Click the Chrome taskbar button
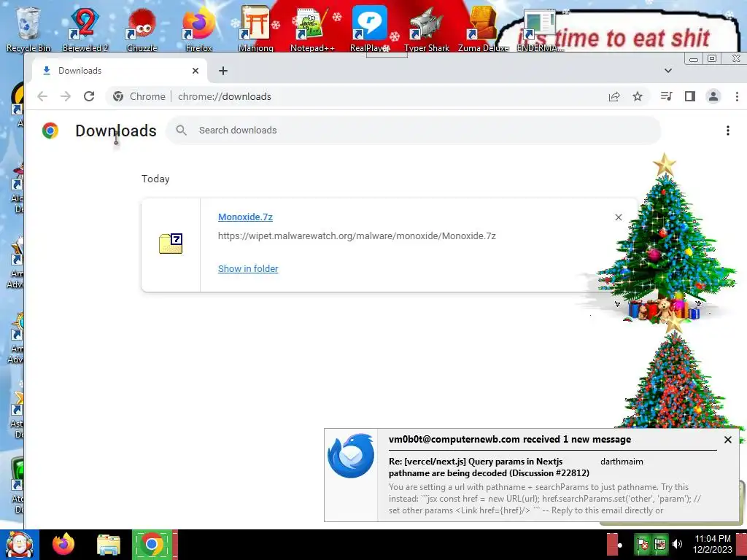747x560 pixels. click(152, 544)
